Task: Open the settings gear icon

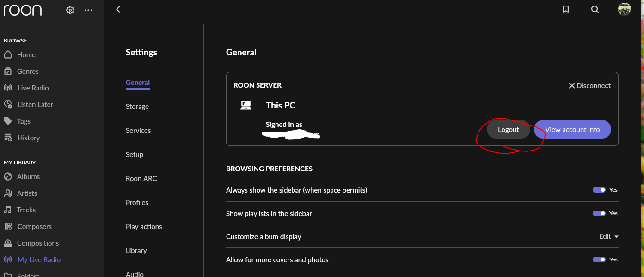Action: pos(70,10)
